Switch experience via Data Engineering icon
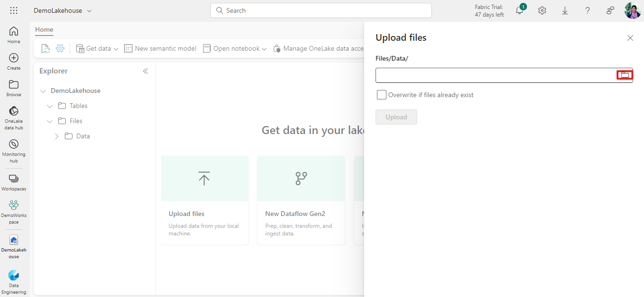The image size is (644, 297). tap(14, 282)
